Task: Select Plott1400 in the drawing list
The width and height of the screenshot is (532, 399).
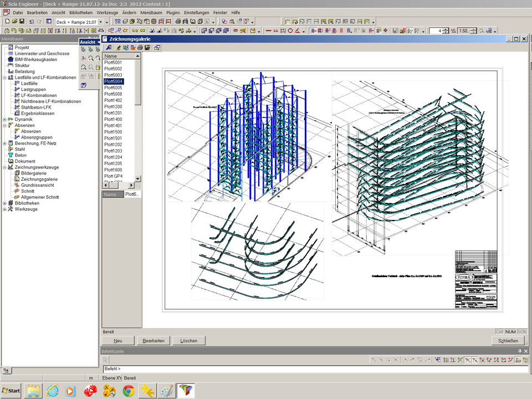Action: [x=113, y=119]
